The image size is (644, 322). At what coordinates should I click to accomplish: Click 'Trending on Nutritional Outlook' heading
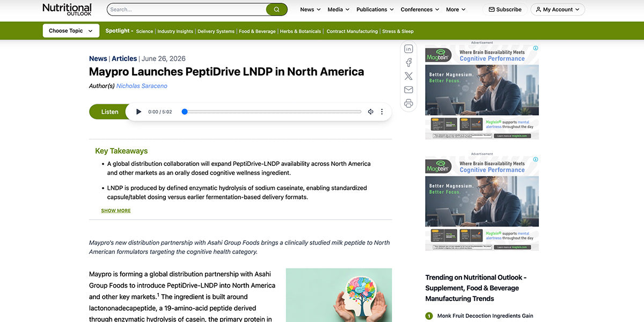476,288
